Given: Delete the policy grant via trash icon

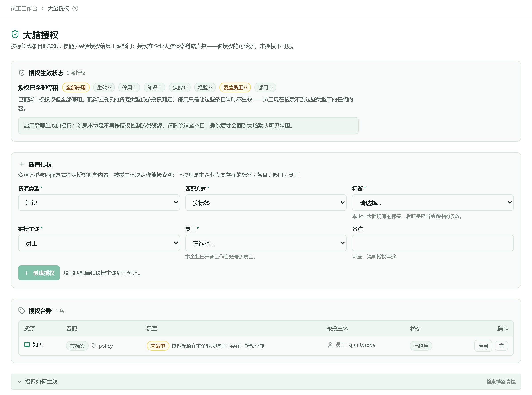Looking at the screenshot, I should pos(501,346).
